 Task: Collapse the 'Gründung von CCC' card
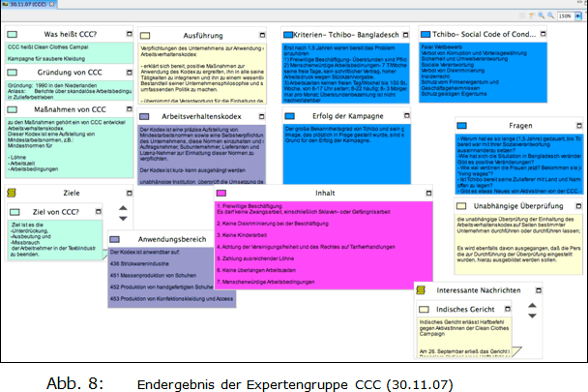(x=130, y=72)
